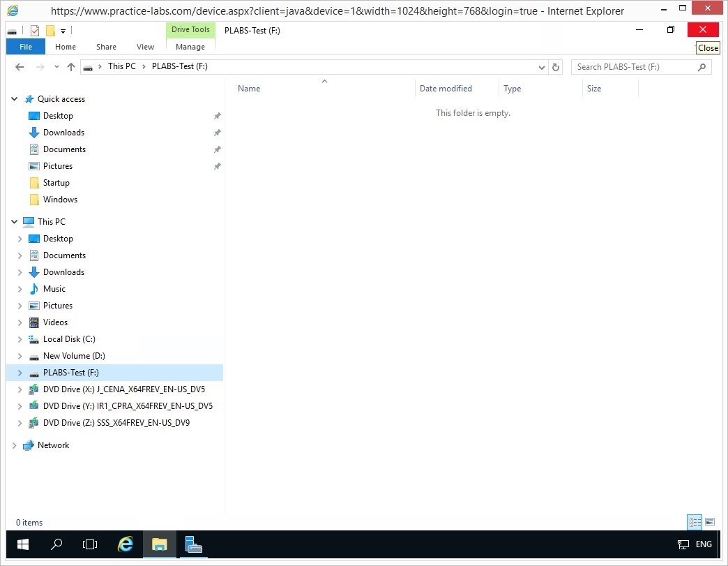The height and width of the screenshot is (566, 728).
Task: Launch Internet Explorer from the taskbar
Action: click(126, 544)
